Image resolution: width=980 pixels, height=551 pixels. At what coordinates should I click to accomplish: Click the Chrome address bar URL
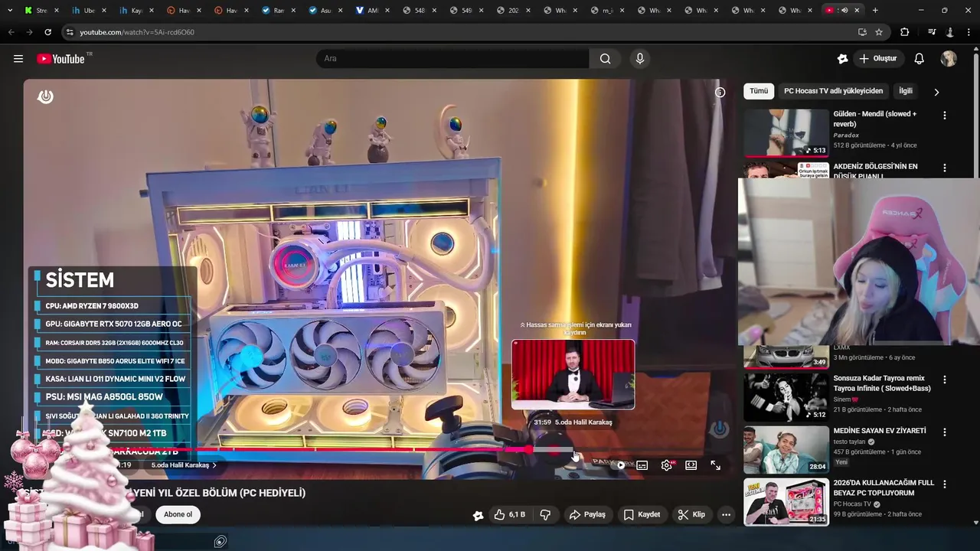click(137, 32)
